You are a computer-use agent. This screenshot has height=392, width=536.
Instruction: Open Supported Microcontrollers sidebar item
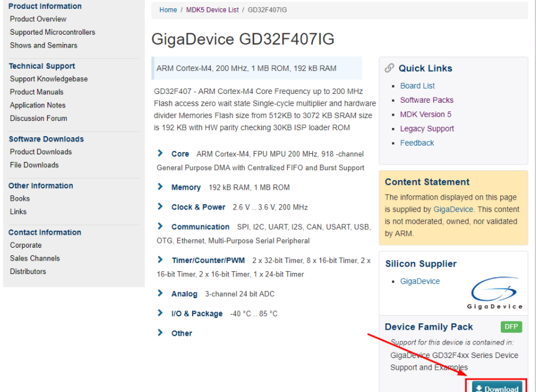click(53, 32)
